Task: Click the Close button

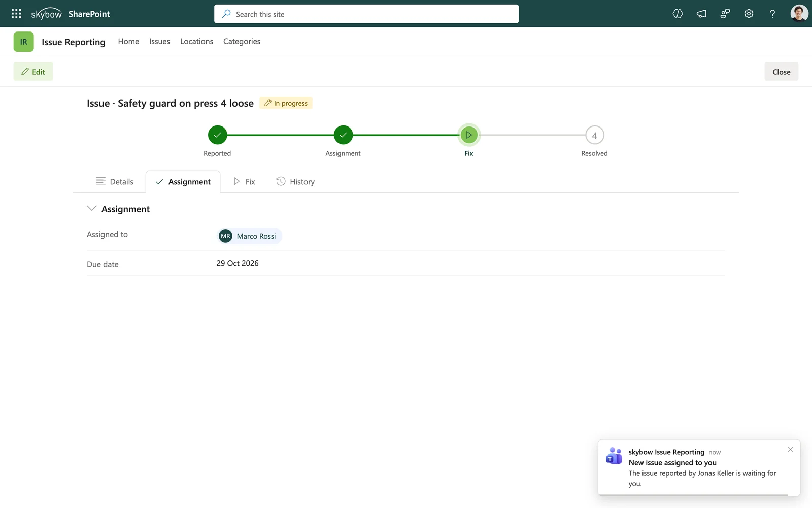Action: point(781,72)
